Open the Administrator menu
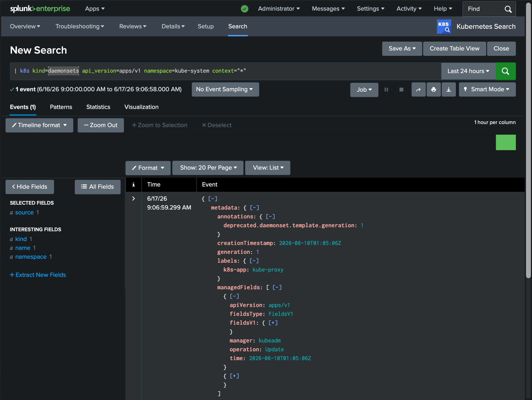Viewport: 532px width, 400px height. [x=279, y=9]
